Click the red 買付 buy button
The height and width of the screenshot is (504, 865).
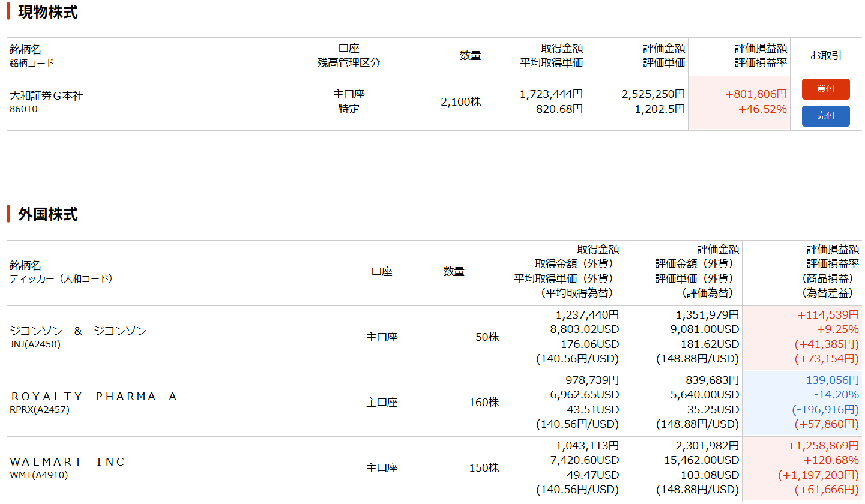[825, 89]
